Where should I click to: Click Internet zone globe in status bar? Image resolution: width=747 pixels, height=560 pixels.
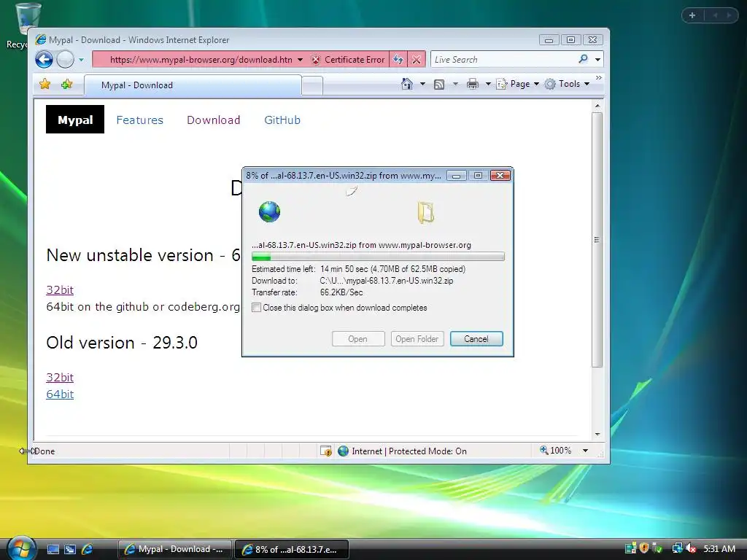coord(343,451)
